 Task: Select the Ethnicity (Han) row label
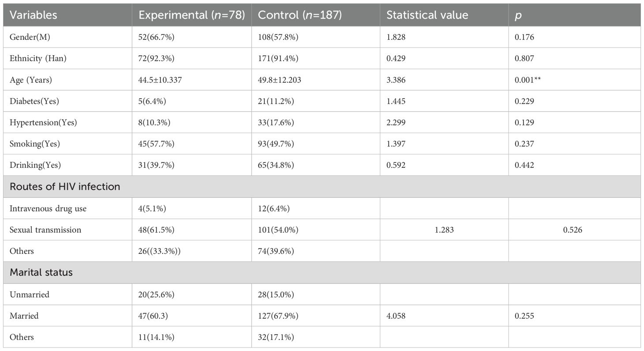[38, 58]
